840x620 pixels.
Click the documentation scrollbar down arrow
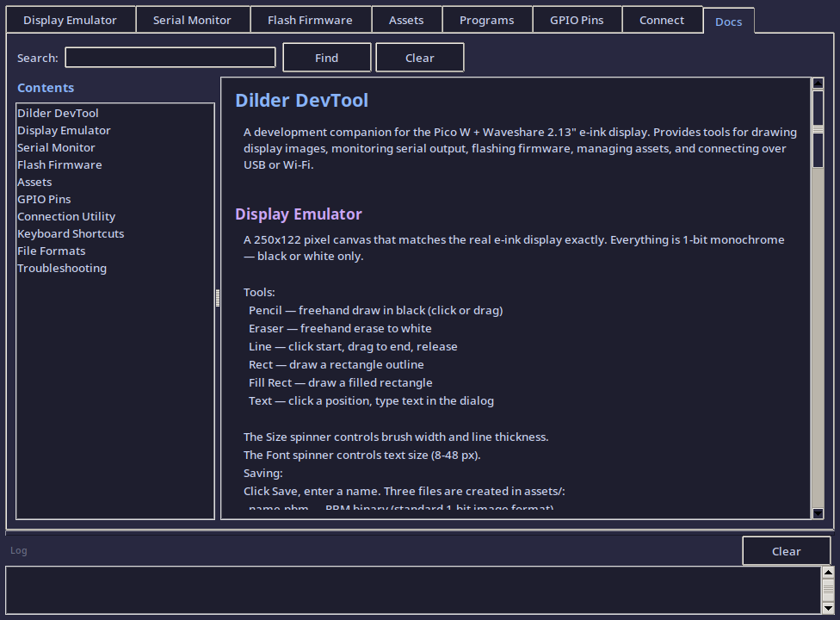pyautogui.click(x=817, y=512)
